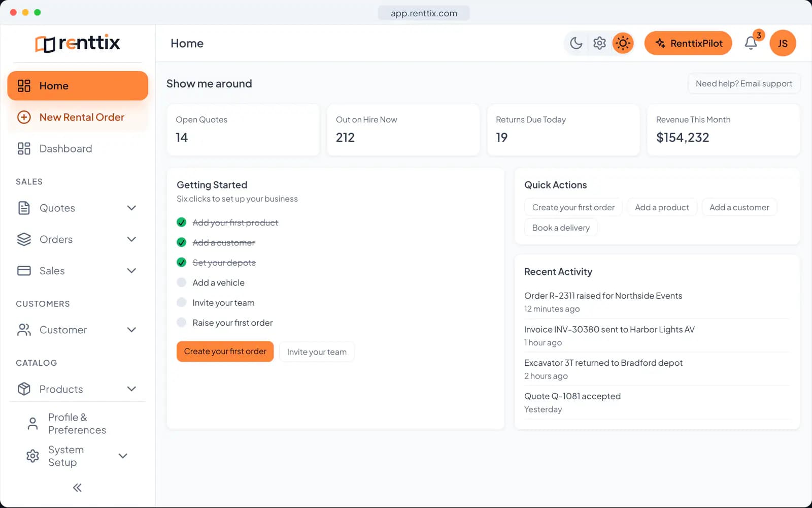This screenshot has height=508, width=812.
Task: Toggle the 'Add a customer' checkmark
Action: pos(181,242)
